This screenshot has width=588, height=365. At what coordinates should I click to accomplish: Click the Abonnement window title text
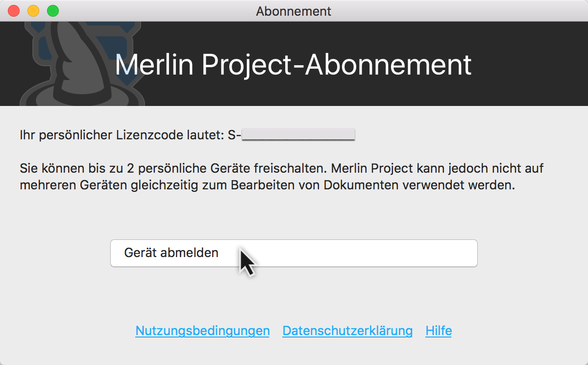click(x=294, y=11)
